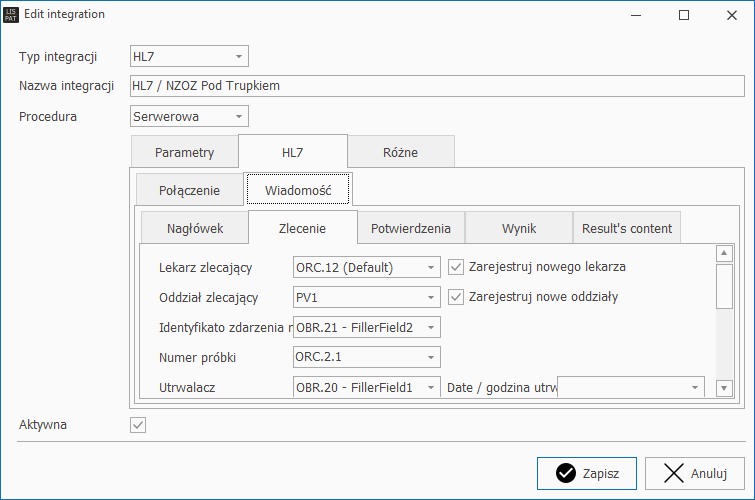Click the X icon on Anuluj button
The image size is (755, 500).
674,473
